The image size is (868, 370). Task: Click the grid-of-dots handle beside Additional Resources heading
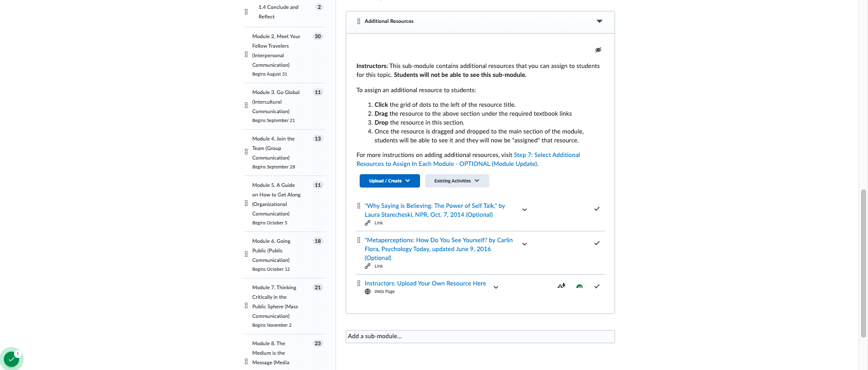[359, 21]
